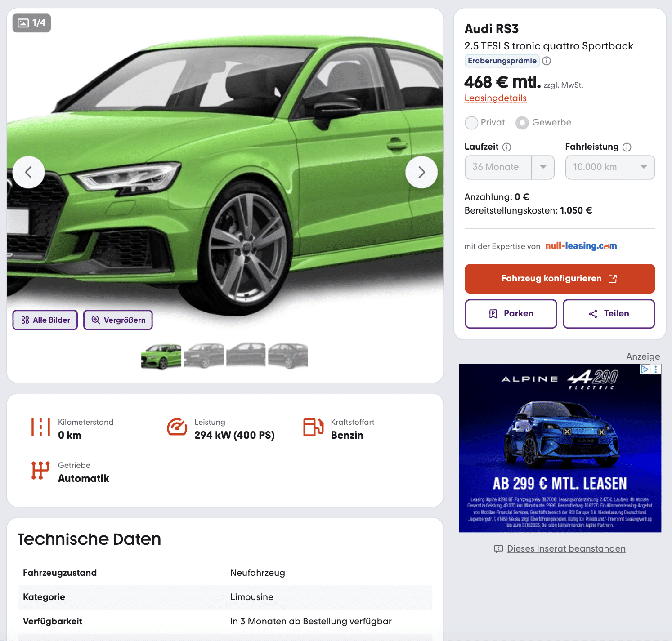Open Alle Bilder gallery button

[45, 320]
